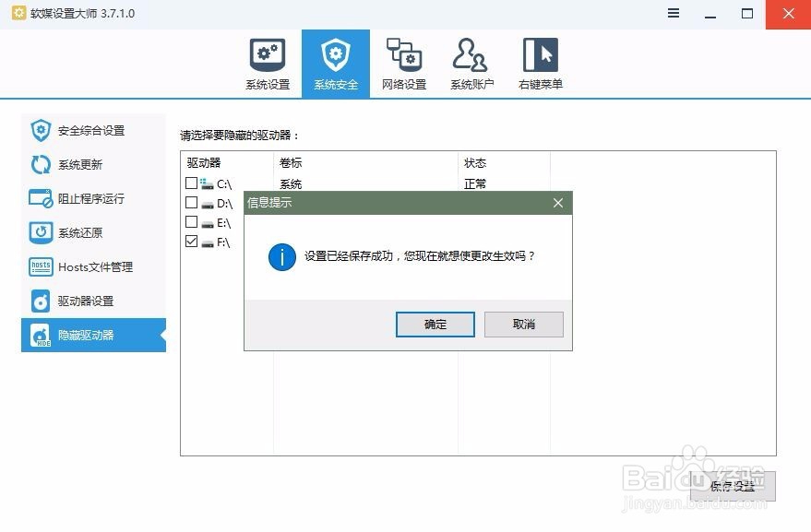Close the 信息提示 dialog with X
811x532 pixels.
click(x=558, y=203)
